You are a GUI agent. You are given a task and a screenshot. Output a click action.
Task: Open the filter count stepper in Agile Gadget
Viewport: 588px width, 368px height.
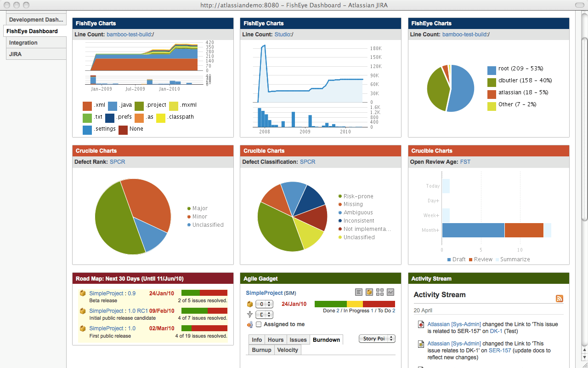[264, 315]
